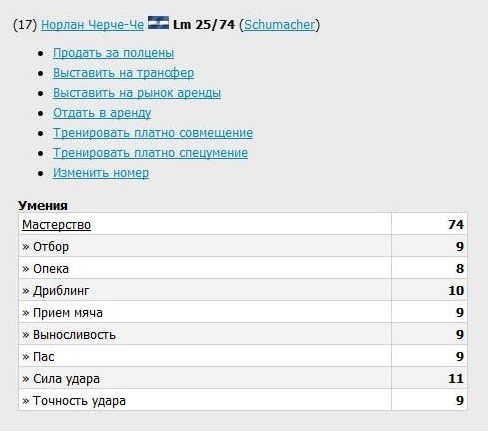The height and width of the screenshot is (436, 488).
Task: Open the Schumacher manager link
Action: tap(279, 25)
